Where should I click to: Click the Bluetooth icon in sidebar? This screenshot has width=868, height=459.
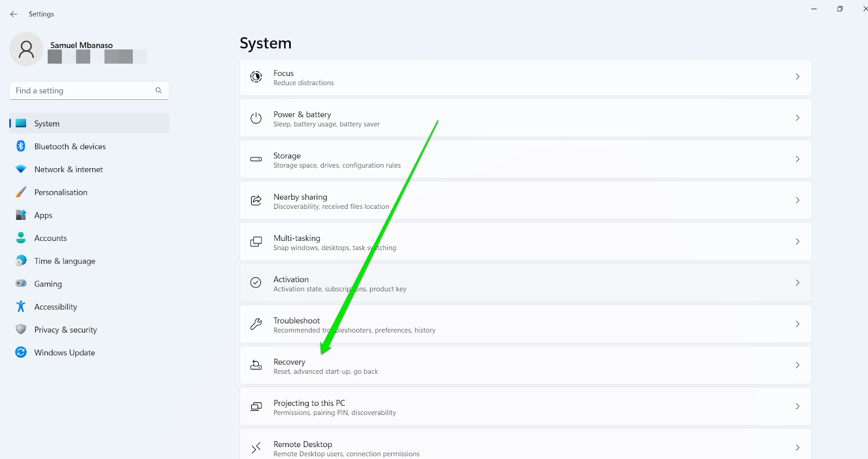[x=21, y=146]
